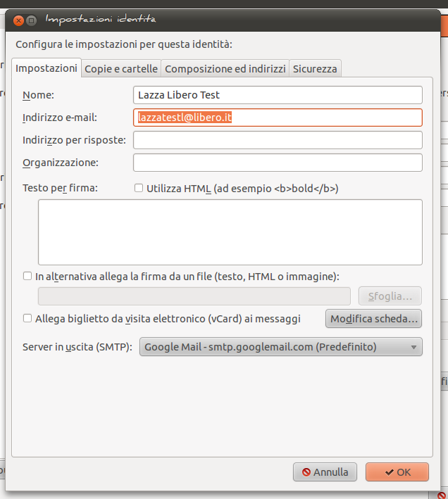Close the Impostazioni identità dialog window
448x499 pixels.
[x=18, y=20]
